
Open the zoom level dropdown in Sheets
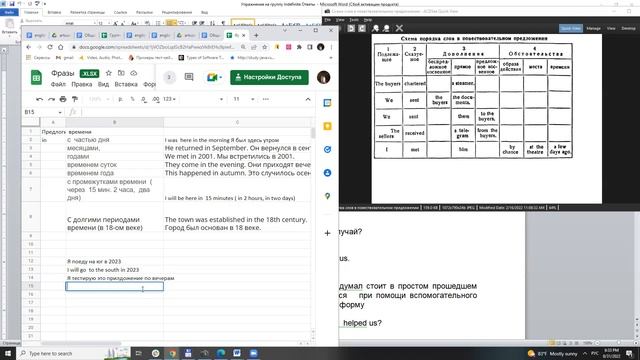tap(99, 99)
